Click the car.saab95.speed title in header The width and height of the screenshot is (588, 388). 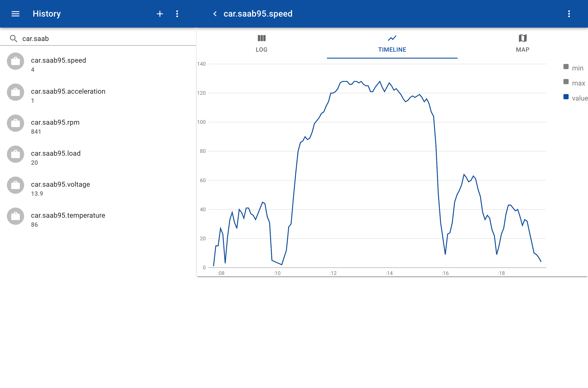point(258,14)
